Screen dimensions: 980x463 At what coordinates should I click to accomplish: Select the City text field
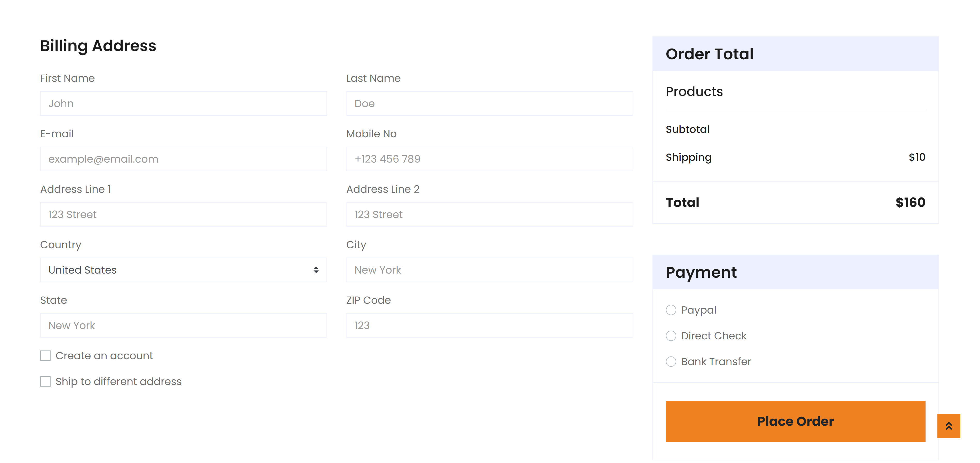tap(489, 270)
